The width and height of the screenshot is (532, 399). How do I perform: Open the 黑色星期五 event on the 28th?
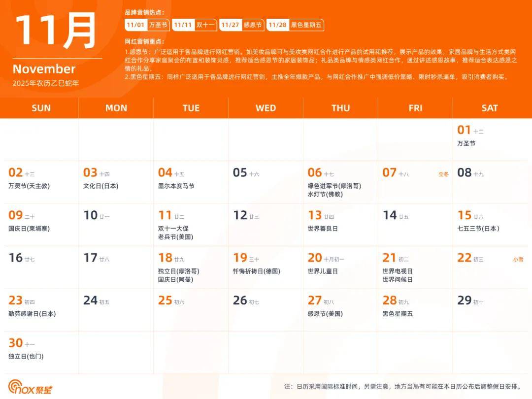coord(398,314)
